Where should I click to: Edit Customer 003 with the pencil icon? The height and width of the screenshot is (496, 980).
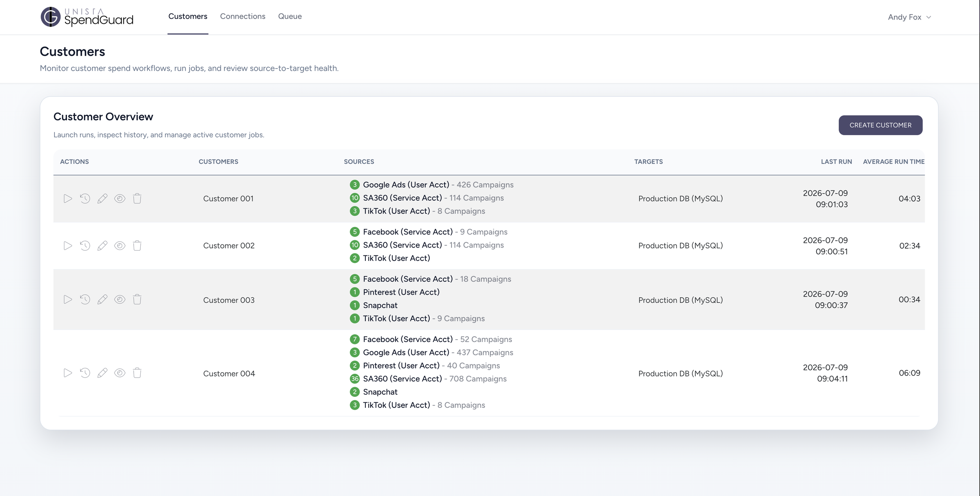[x=102, y=300]
